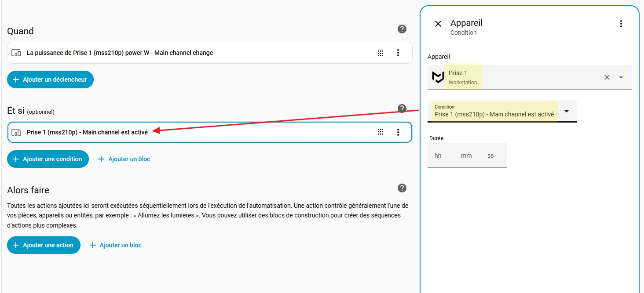Expand the Appareil device dropdown arrow
This screenshot has width=644, height=293.
pos(621,77)
